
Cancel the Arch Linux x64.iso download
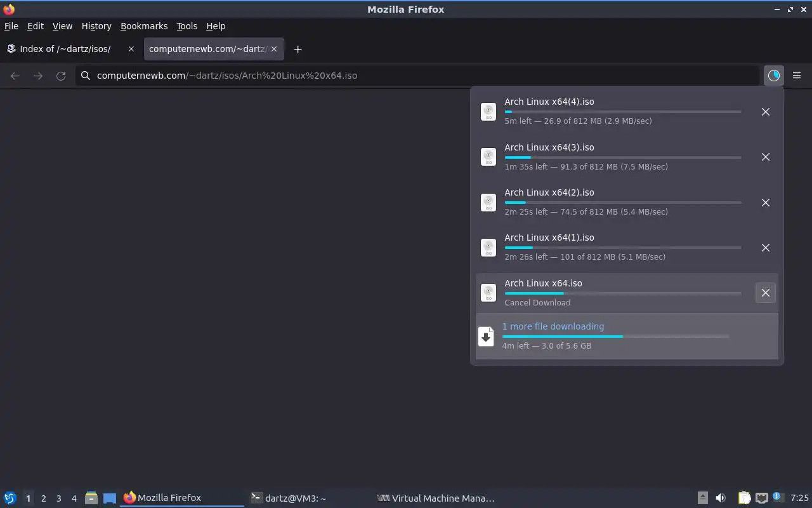click(x=765, y=293)
